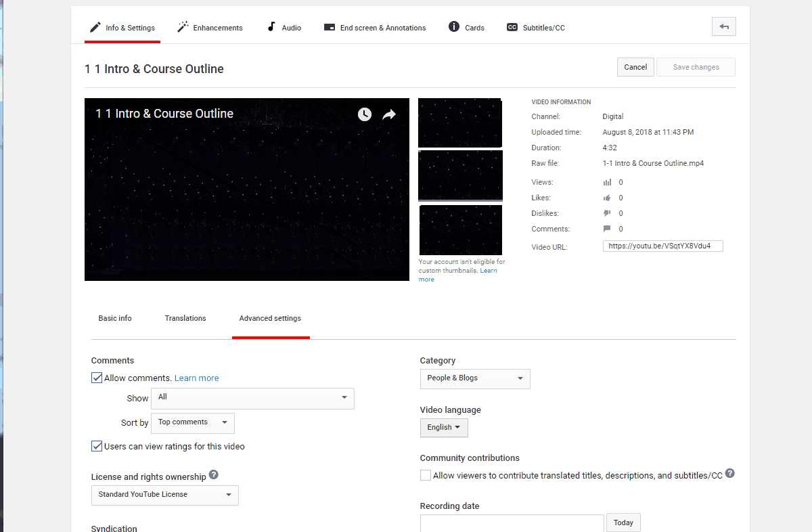Click the Cards info circle icon
The image size is (812, 532).
(x=454, y=27)
